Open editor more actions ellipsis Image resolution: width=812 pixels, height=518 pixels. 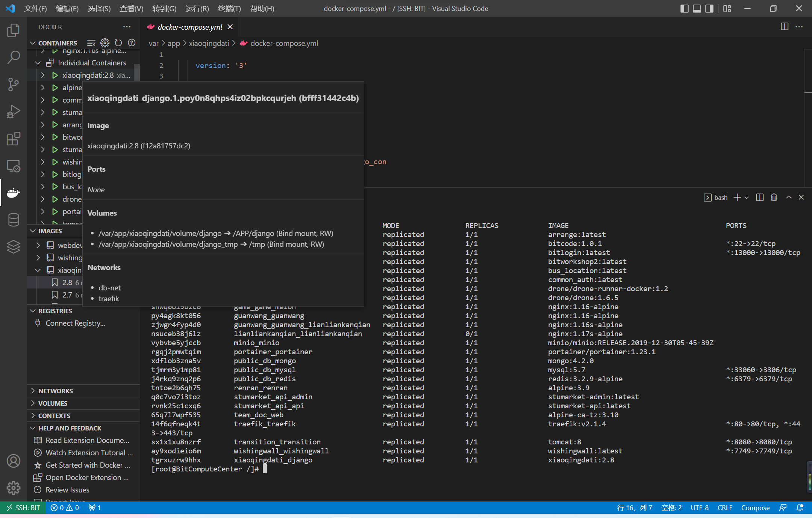799,27
